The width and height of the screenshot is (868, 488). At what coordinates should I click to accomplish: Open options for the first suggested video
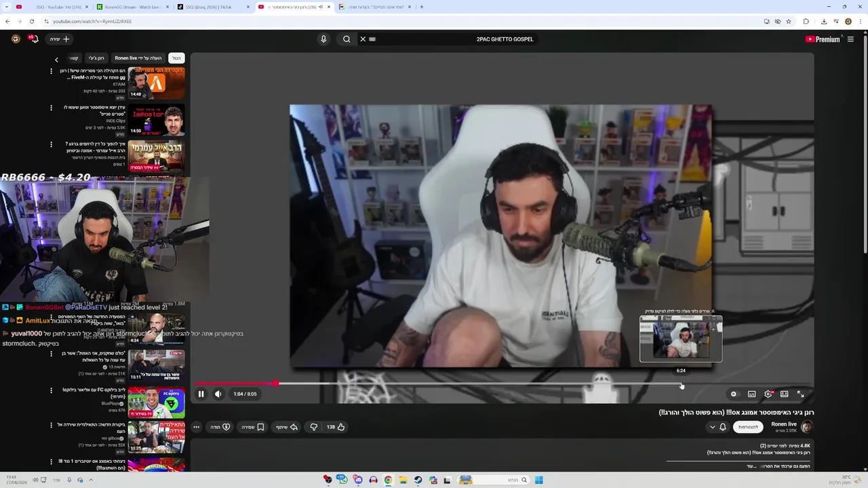point(51,71)
